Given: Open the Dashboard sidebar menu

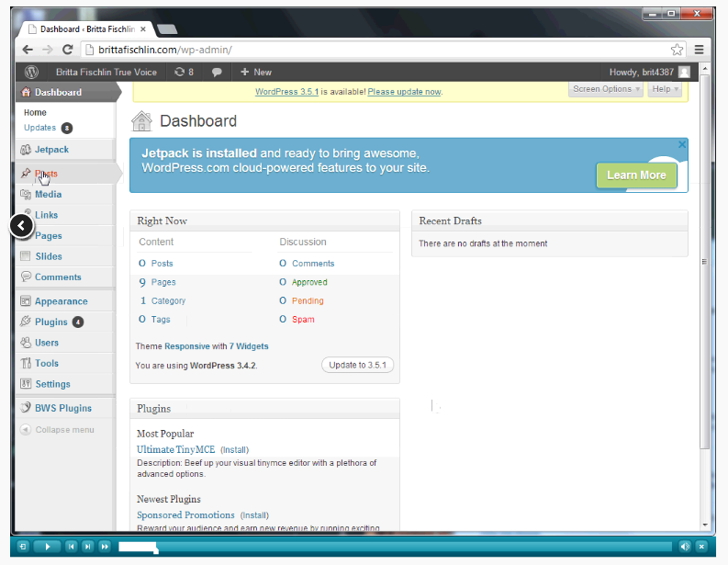Looking at the screenshot, I should pos(66,92).
